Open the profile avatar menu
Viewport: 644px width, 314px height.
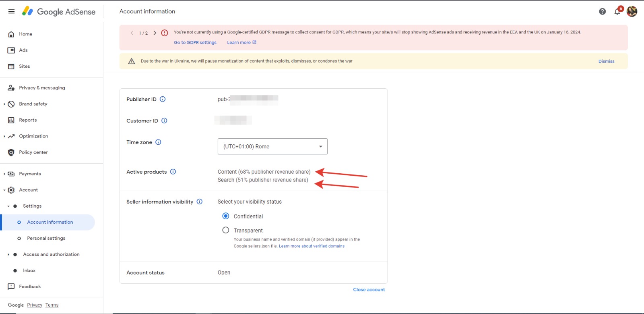[632, 11]
